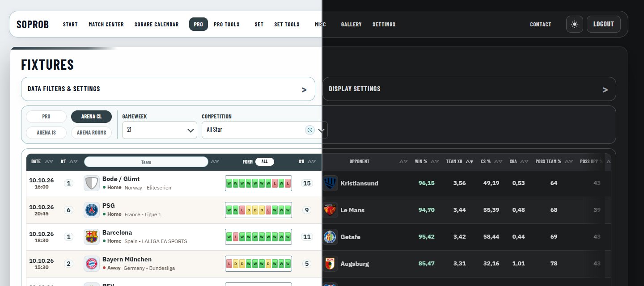
Task: Click the Augsburg opponent crest
Action: click(330, 264)
